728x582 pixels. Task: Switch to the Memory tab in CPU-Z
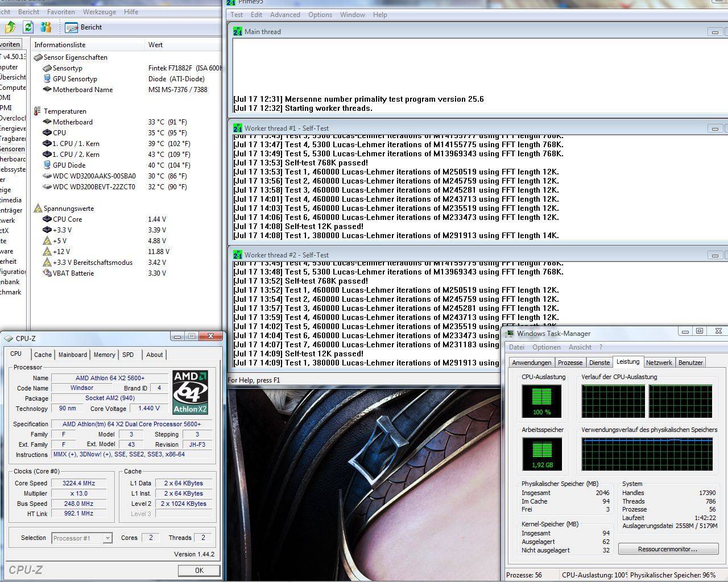click(104, 355)
